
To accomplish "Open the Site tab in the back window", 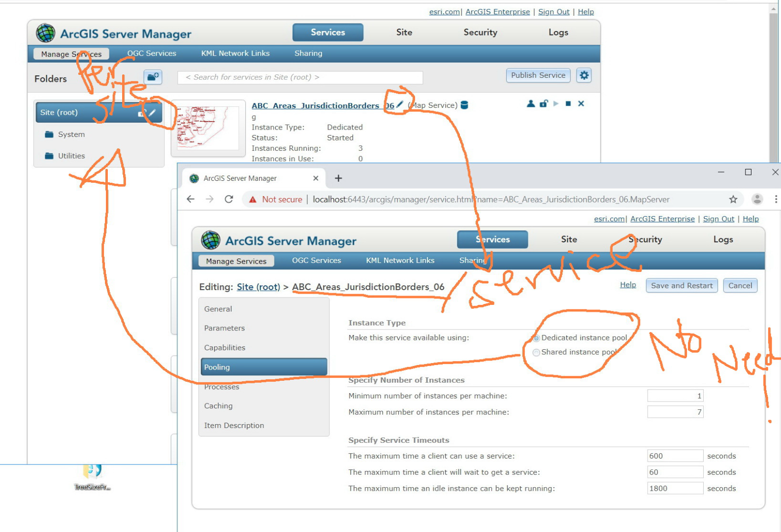I will coord(404,33).
